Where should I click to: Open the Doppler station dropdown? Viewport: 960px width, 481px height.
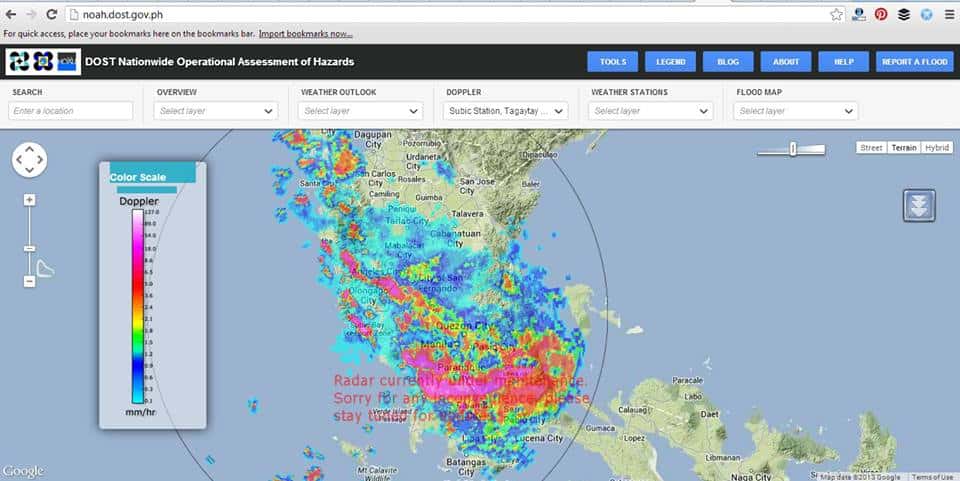[x=506, y=111]
